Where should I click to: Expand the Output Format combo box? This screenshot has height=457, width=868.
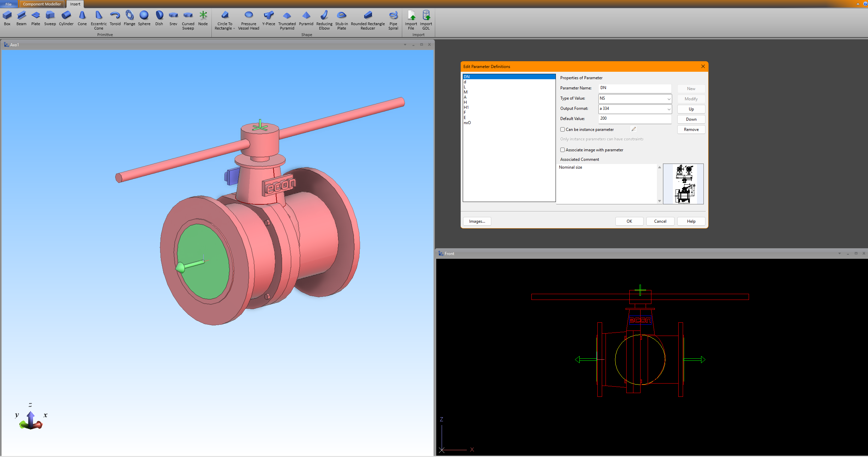[668, 109]
